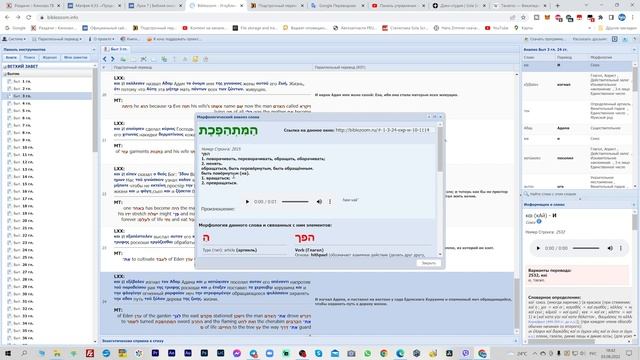Collapse the ВЕТХИЙ ЗАВЕТ tree section

(5, 67)
